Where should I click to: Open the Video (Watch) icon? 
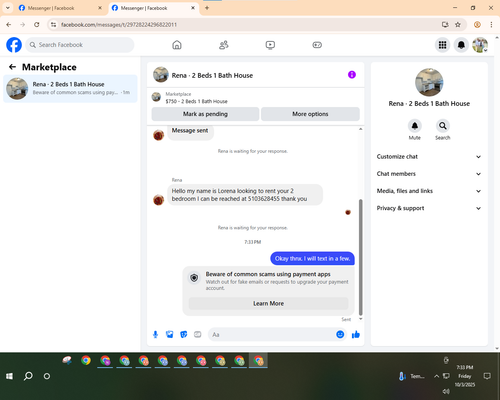click(270, 45)
